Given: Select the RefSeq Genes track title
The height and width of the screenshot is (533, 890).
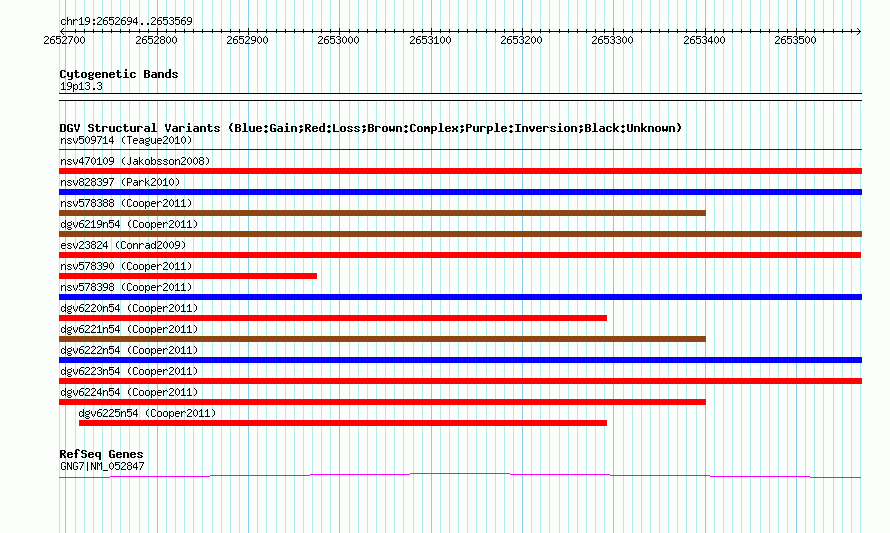Looking at the screenshot, I should click(x=101, y=454).
